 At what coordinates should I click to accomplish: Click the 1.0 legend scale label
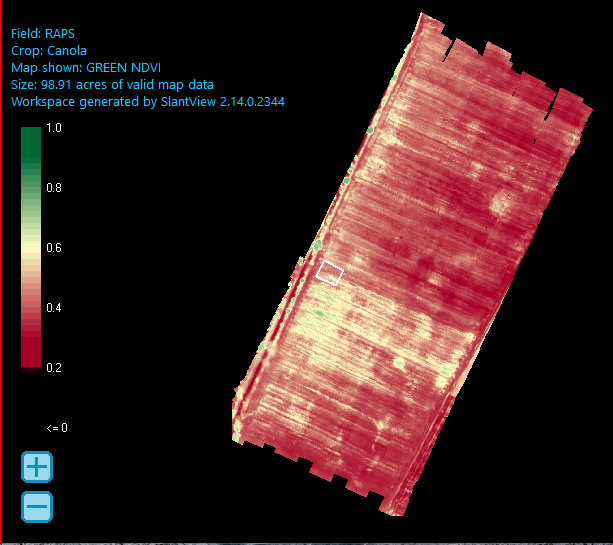[54, 128]
